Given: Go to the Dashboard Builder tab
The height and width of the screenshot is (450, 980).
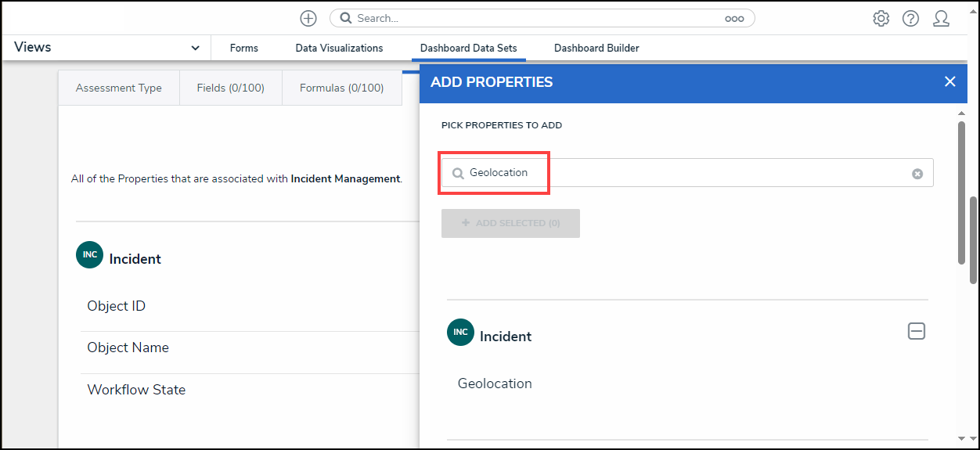Looking at the screenshot, I should pos(596,48).
